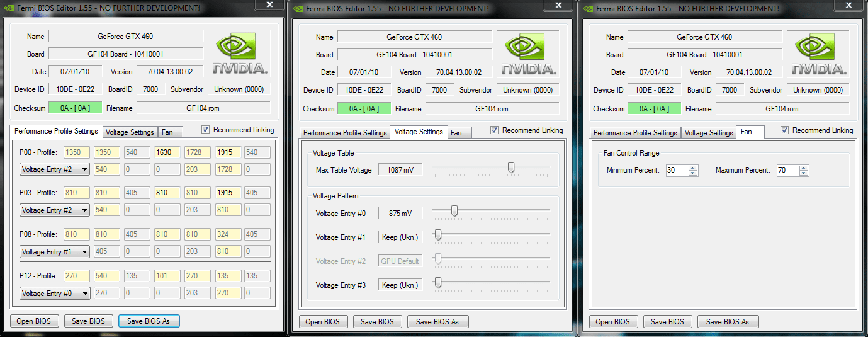Click P12 profile second field showing 540
Image resolution: width=868 pixels, height=337 pixels.
click(x=106, y=276)
